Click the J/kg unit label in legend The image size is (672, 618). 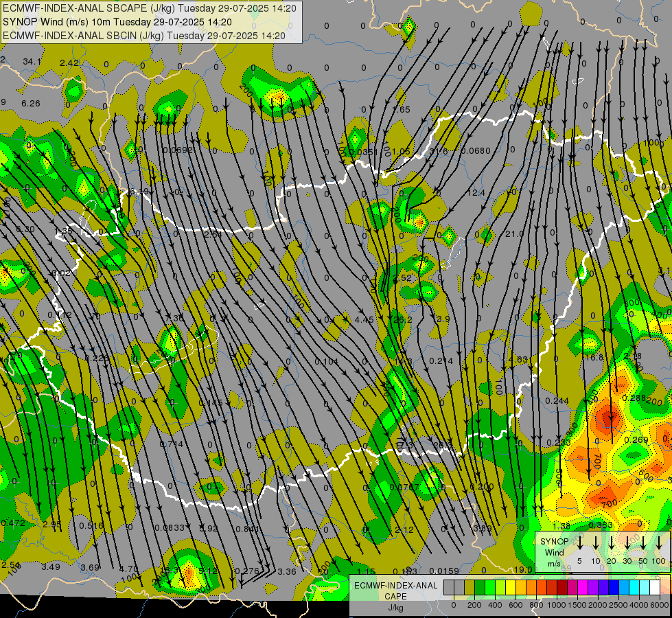tap(395, 607)
